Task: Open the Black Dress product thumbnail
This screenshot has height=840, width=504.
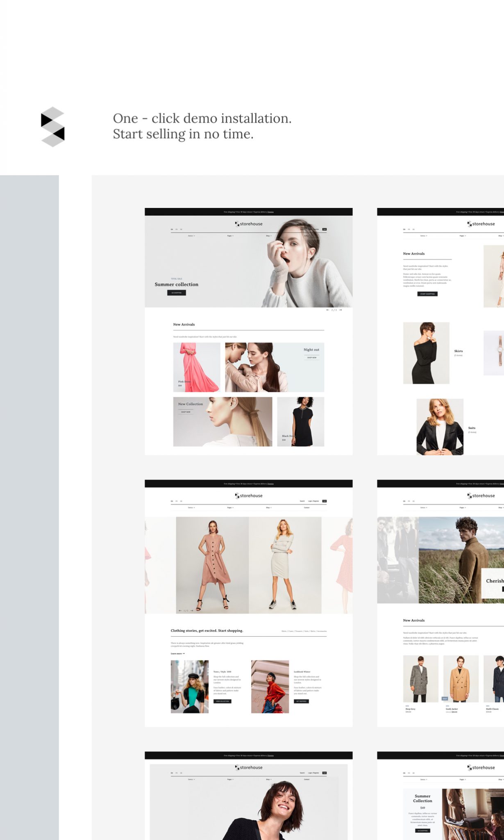Action: 301,422
